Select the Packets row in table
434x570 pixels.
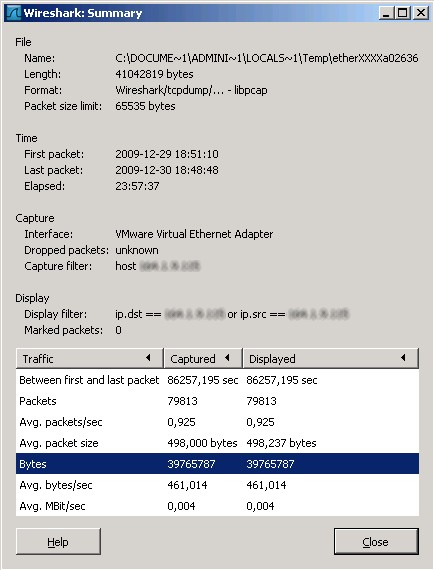pos(217,401)
